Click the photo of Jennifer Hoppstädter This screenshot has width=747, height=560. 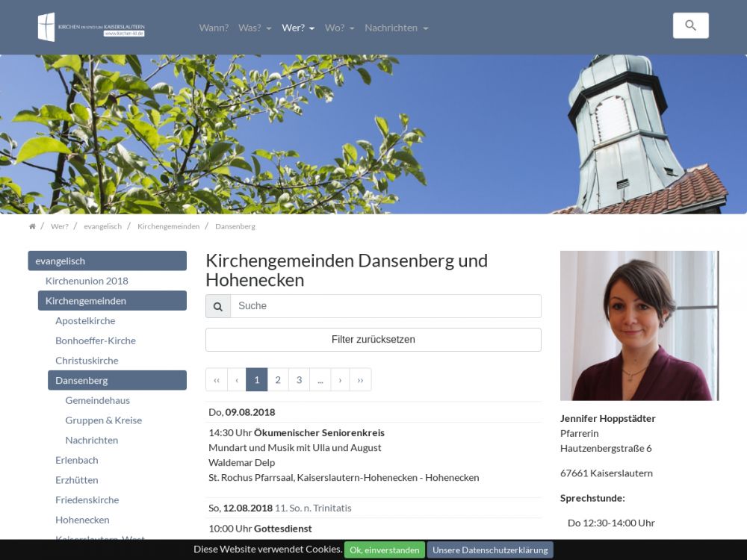point(639,326)
